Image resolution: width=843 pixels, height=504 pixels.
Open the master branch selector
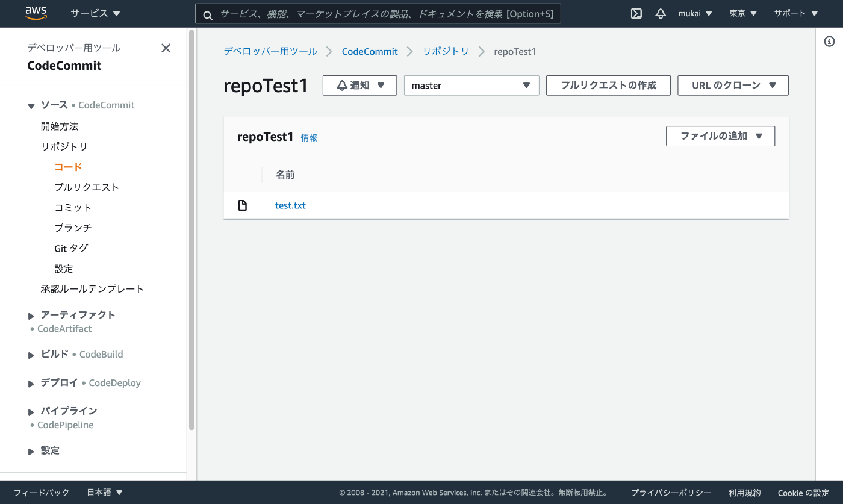coord(471,86)
